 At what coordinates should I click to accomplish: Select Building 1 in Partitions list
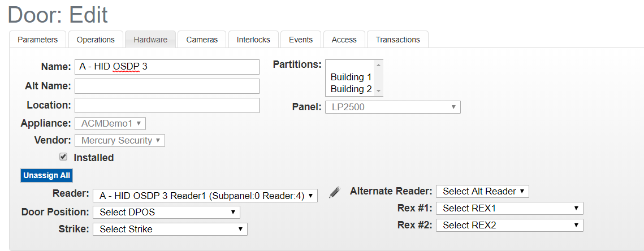point(351,77)
